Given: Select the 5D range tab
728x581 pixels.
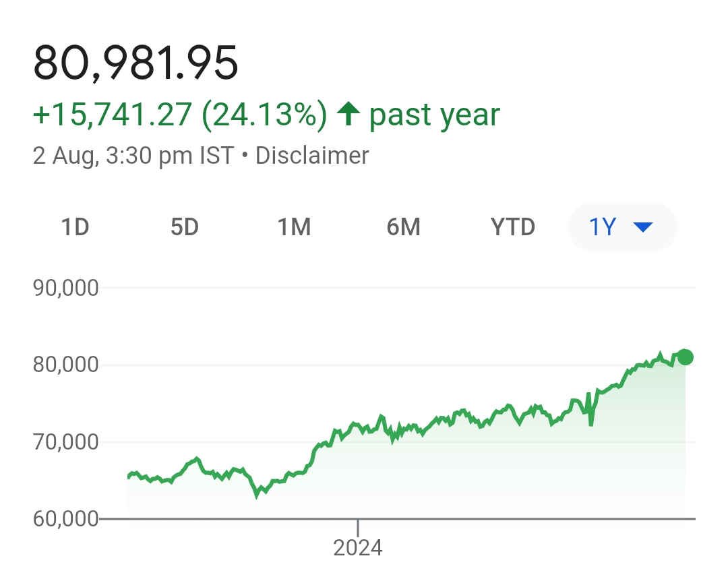Looking at the screenshot, I should tap(184, 228).
